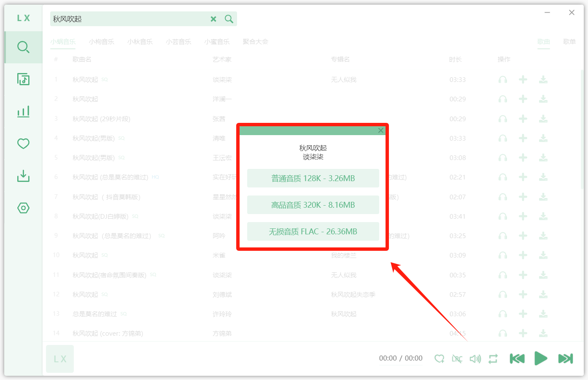Open downloads page from sidebar
Viewport: 588px width, 380px height.
[x=23, y=176]
